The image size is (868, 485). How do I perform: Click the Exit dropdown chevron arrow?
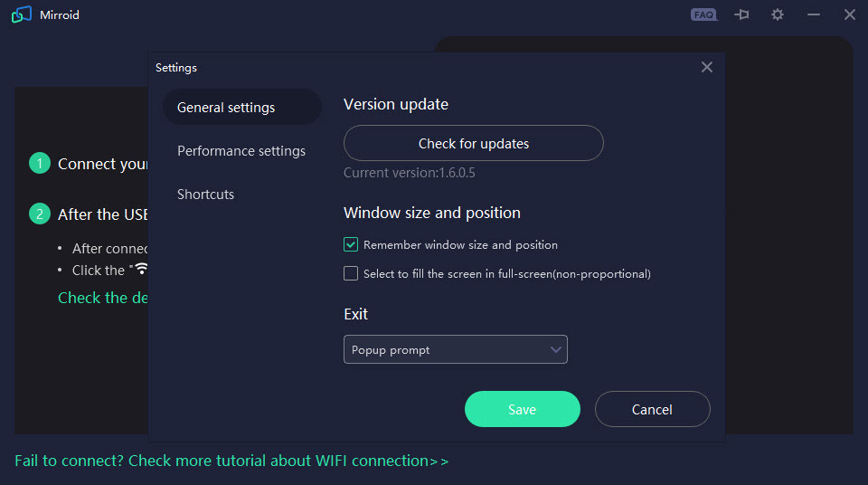tap(556, 350)
